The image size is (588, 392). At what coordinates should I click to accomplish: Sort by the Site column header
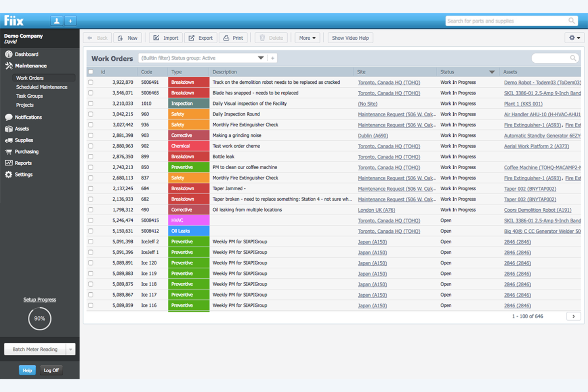(x=361, y=72)
